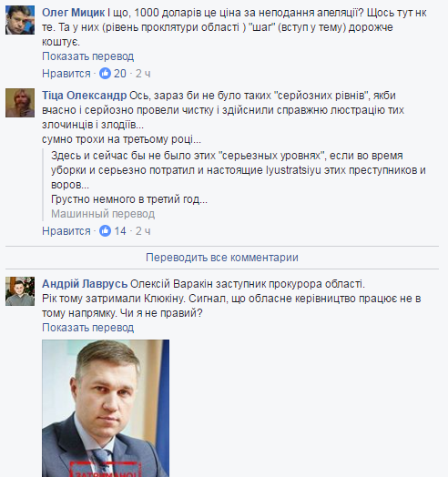This screenshot has height=477, width=448.
Task: View the 14 likes count
Action: 120,231
